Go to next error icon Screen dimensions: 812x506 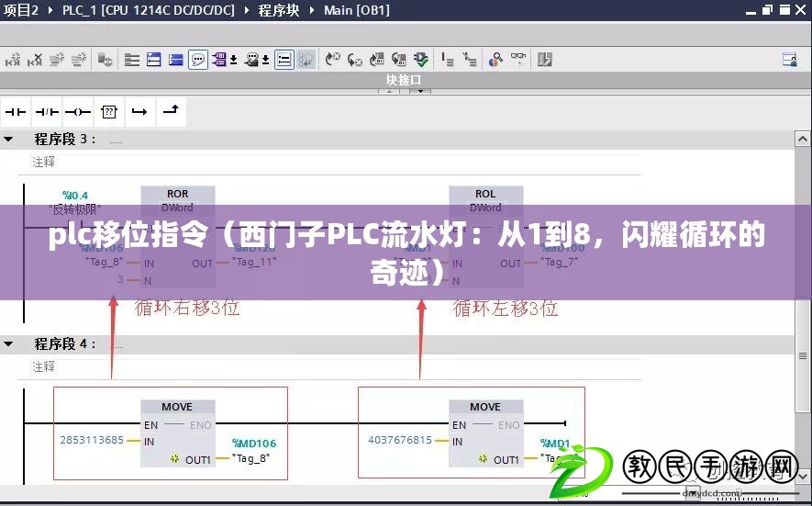pyautogui.click(x=355, y=60)
